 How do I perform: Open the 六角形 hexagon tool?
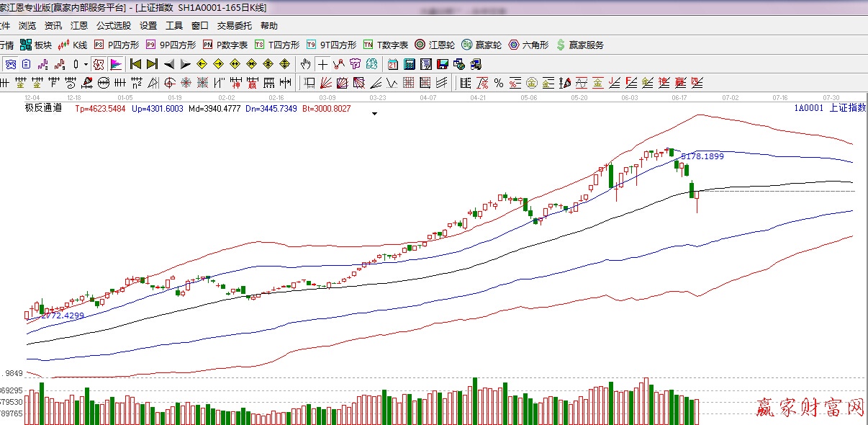pos(528,45)
